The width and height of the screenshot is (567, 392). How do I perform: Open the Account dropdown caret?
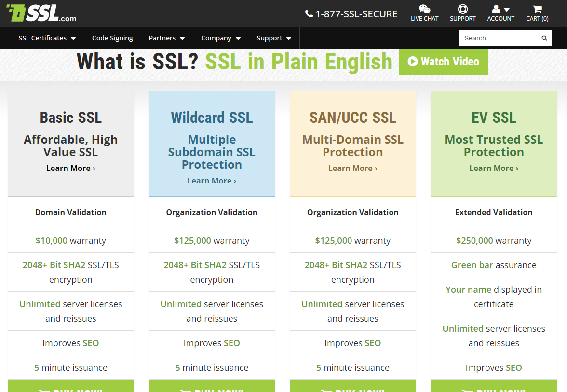507,10
